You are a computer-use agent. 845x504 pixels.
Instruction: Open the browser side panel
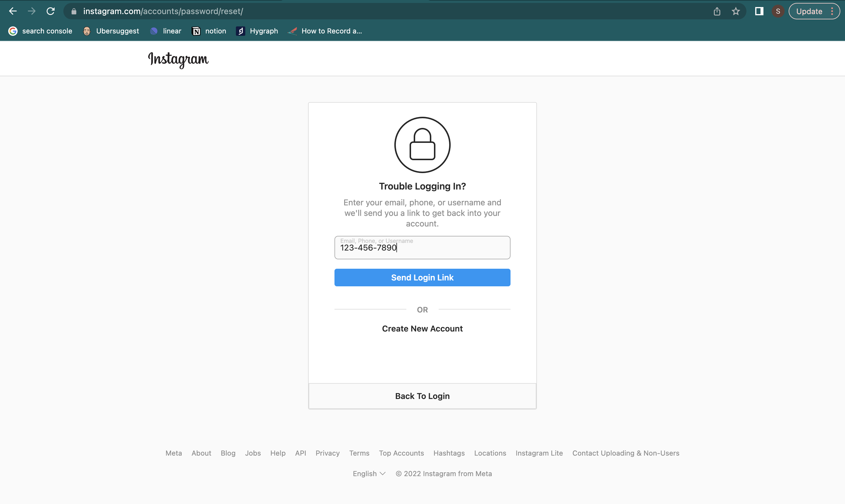(x=759, y=11)
